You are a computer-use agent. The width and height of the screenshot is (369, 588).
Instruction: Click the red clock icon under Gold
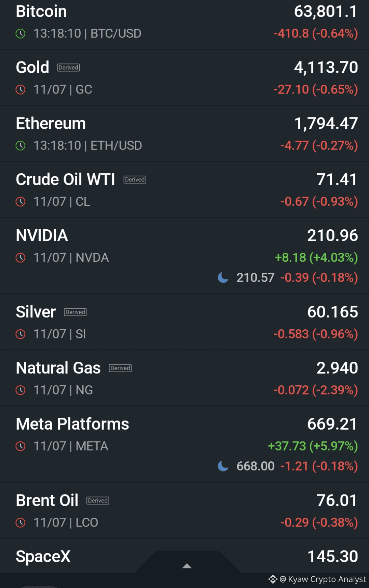point(20,90)
